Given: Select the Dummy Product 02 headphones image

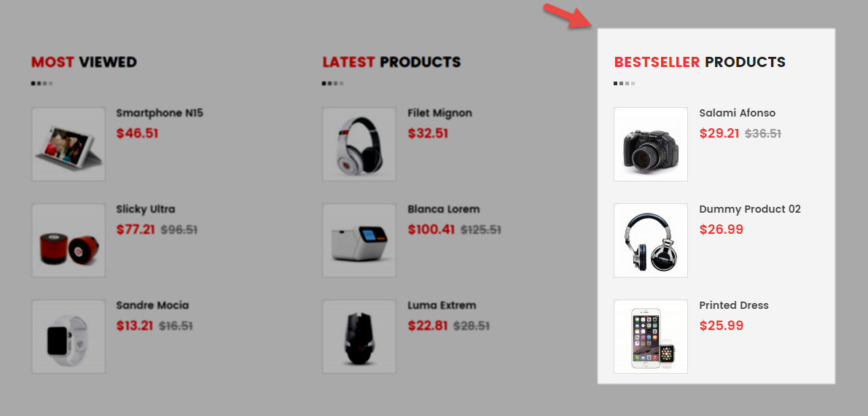Looking at the screenshot, I should (650, 240).
